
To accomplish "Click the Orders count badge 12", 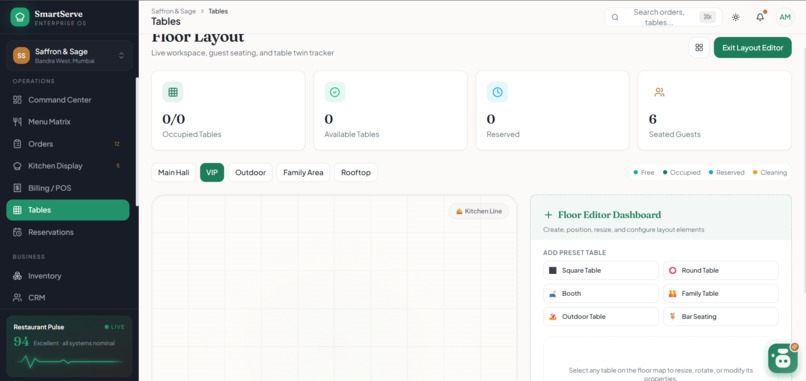I will [x=117, y=144].
